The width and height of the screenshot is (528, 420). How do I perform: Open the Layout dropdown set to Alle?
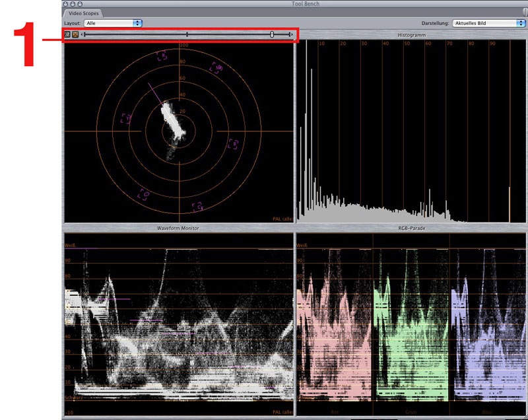click(x=114, y=23)
